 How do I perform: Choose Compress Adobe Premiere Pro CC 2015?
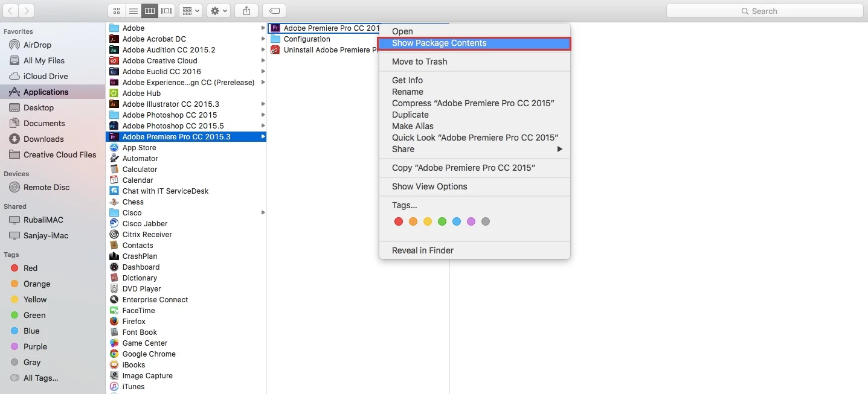tap(474, 103)
